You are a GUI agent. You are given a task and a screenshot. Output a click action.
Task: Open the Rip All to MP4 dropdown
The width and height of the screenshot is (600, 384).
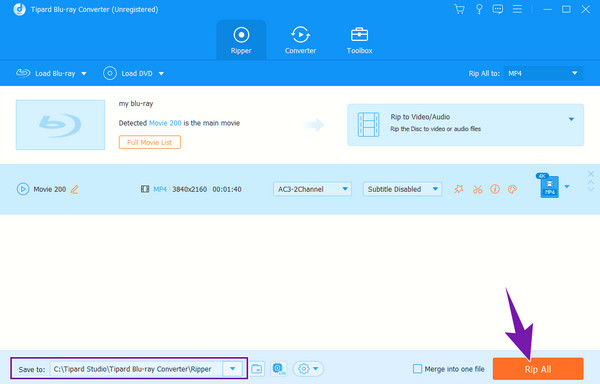coord(543,73)
